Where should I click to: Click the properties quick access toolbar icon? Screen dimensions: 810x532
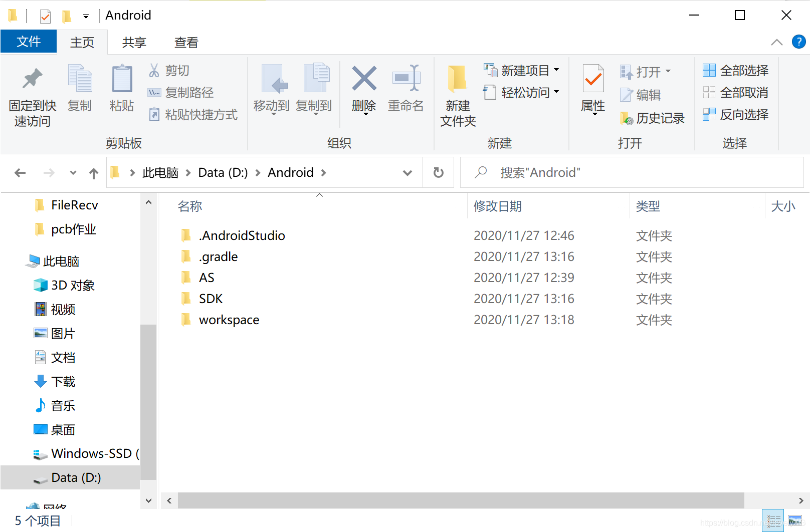click(45, 16)
